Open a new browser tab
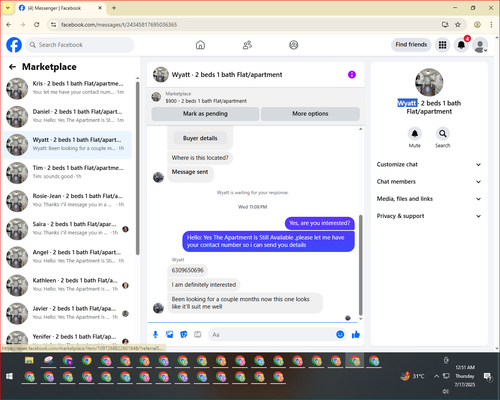 click(x=114, y=8)
